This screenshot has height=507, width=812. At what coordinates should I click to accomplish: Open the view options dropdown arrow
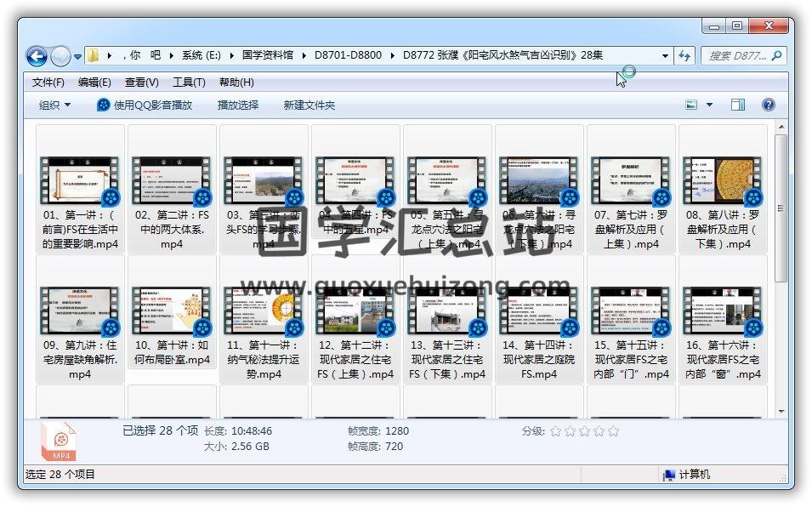(x=710, y=105)
